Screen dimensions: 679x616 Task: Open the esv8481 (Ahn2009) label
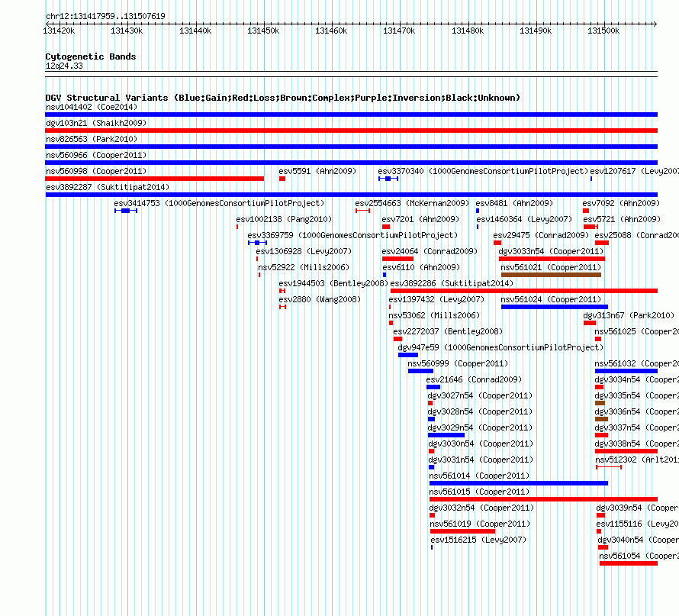514,203
